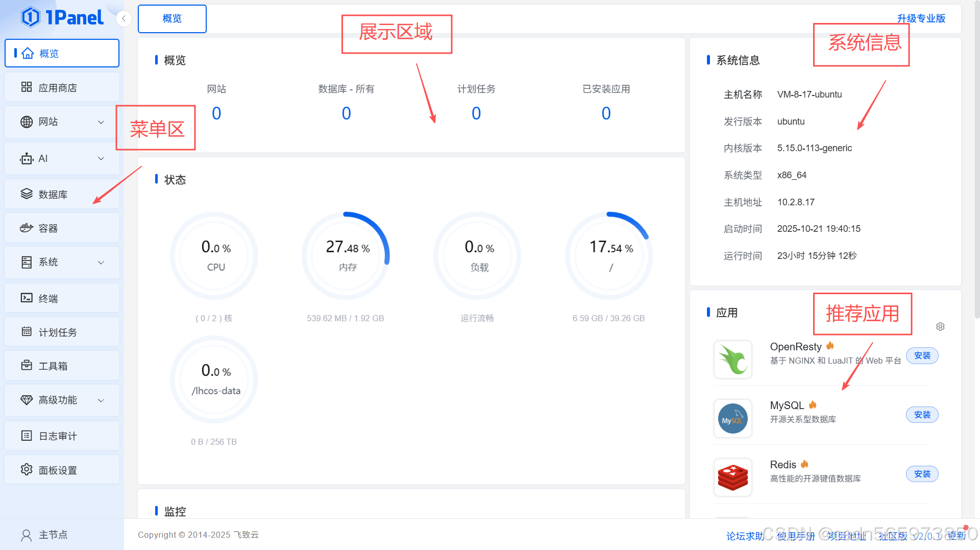The image size is (980, 550).
Task: View the 日志审计 log audit
Action: click(x=57, y=436)
